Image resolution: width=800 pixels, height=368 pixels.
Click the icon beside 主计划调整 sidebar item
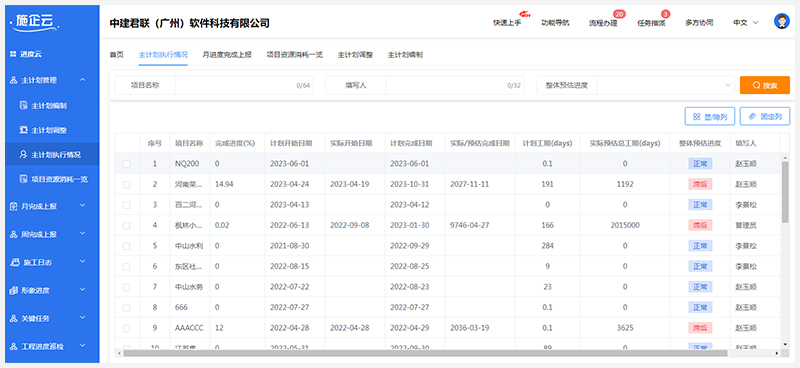pos(23,130)
